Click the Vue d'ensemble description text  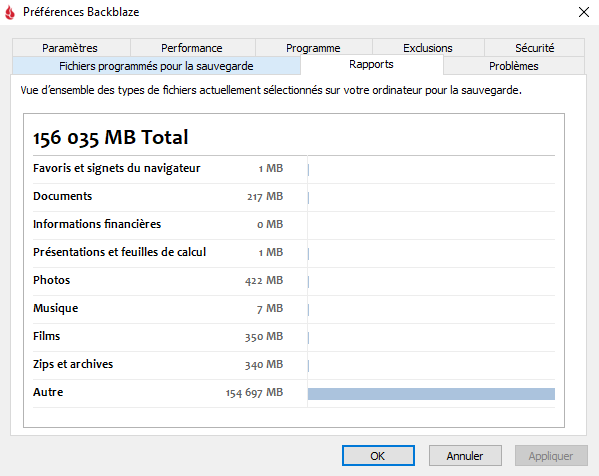tap(271, 90)
